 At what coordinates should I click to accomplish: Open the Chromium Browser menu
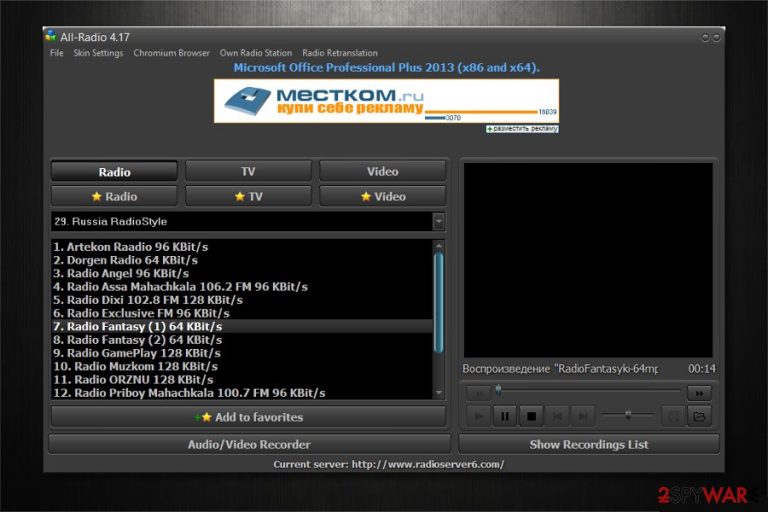click(171, 53)
